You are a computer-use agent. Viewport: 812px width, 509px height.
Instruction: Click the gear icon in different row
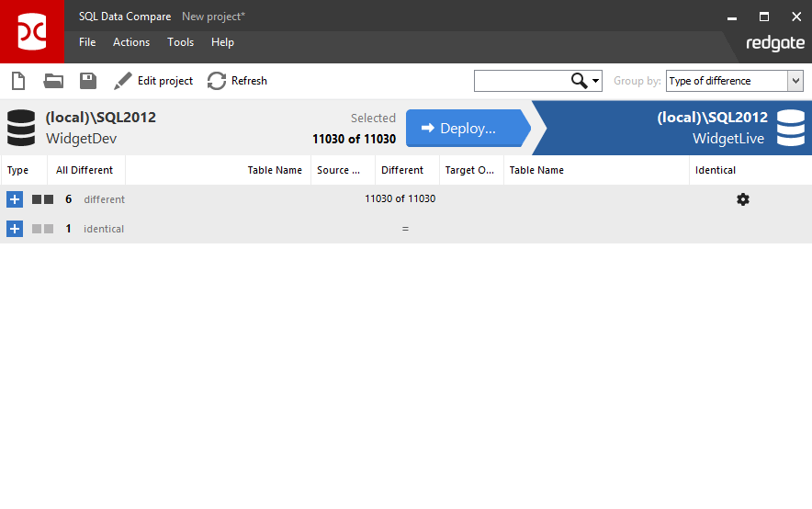pos(743,199)
